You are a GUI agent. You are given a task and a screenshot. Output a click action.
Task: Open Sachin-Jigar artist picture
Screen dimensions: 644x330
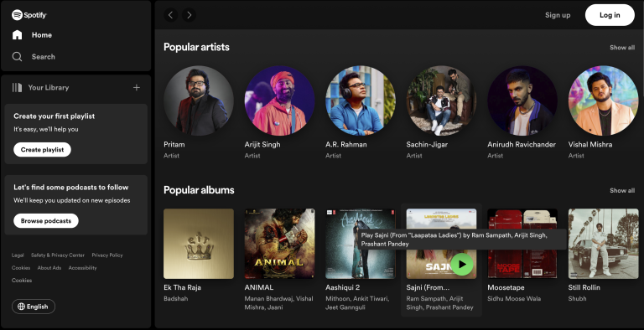pos(442,101)
